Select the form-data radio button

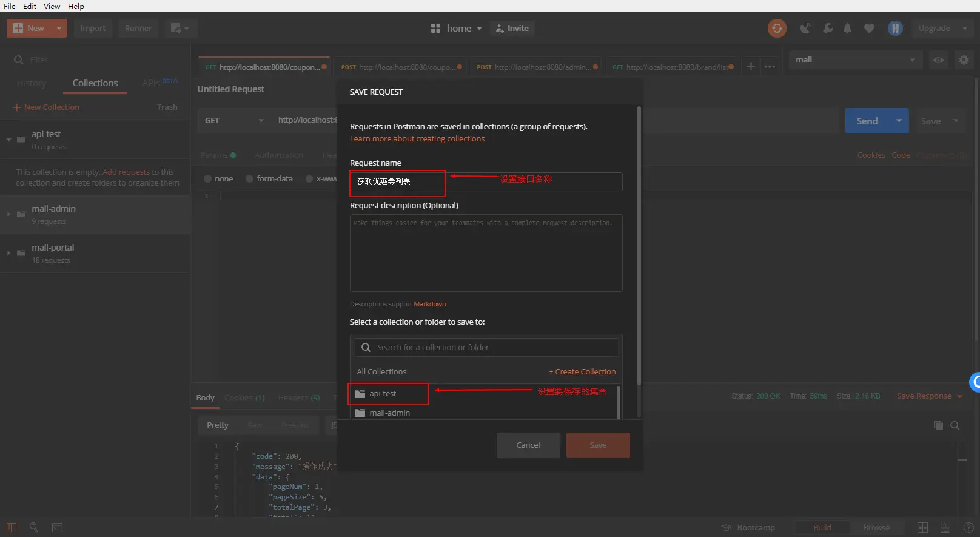(249, 178)
